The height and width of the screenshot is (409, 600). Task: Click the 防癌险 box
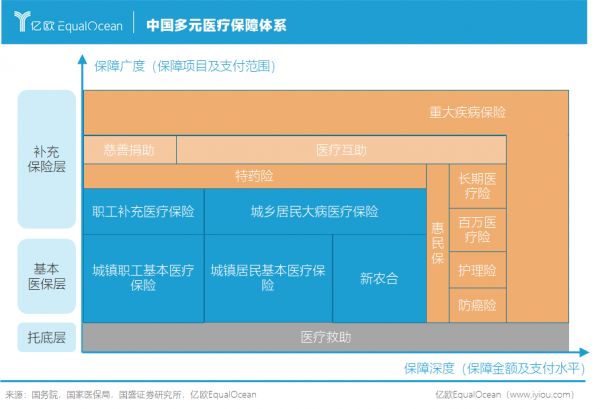click(x=477, y=304)
